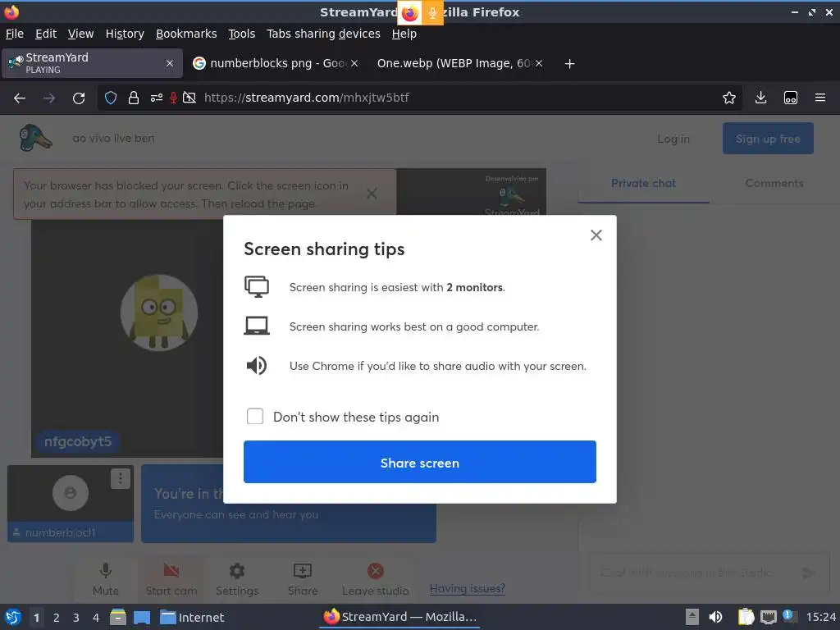Click the Sign up free button

coord(768,139)
